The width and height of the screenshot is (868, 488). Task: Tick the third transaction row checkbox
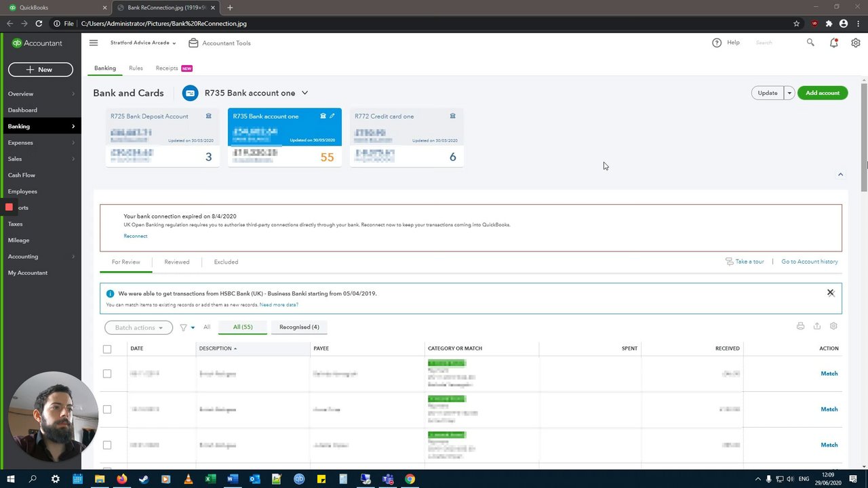click(x=107, y=445)
